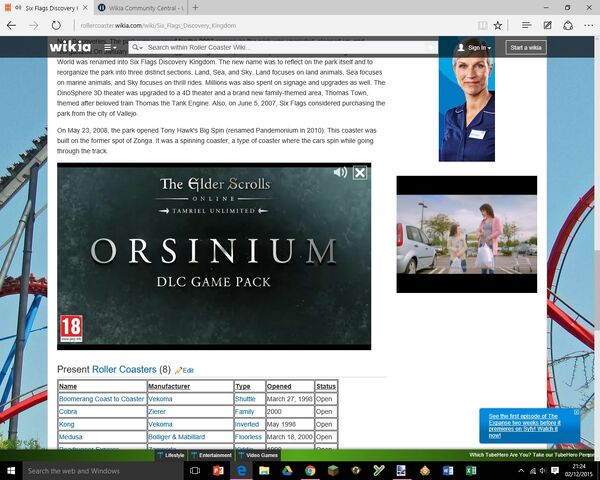Make a web note
Viewport: 600px width, 480px height.
(x=548, y=25)
